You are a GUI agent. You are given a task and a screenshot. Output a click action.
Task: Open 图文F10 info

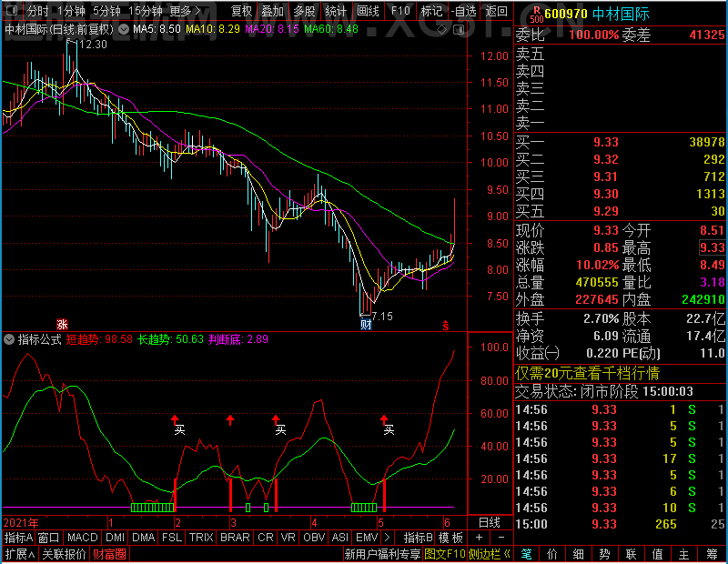tap(445, 554)
